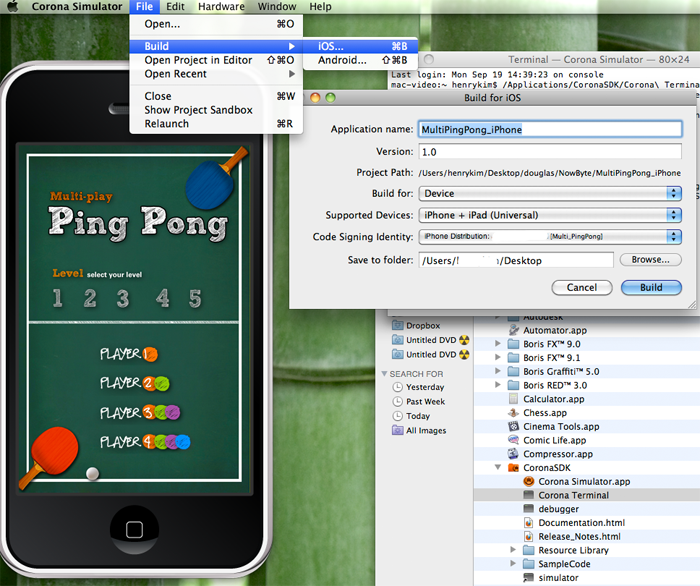The image size is (700, 586).
Task: Choose PLAYER 2 mode
Action: click(134, 383)
